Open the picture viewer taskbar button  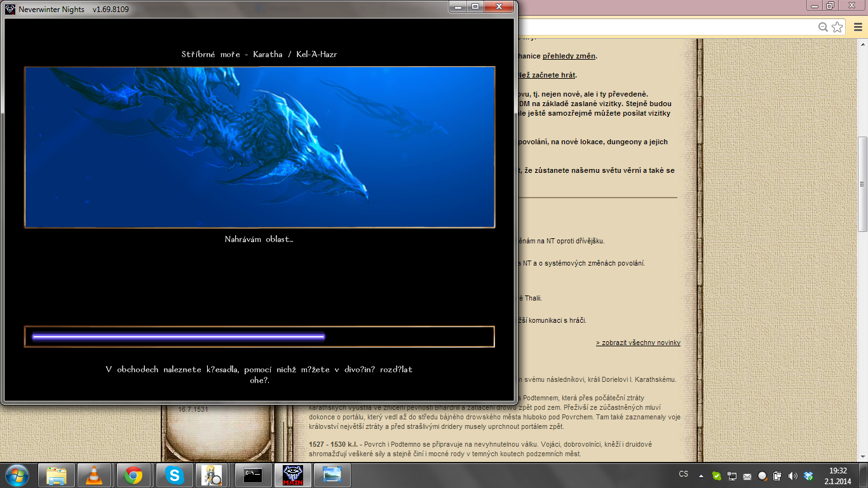tap(332, 475)
